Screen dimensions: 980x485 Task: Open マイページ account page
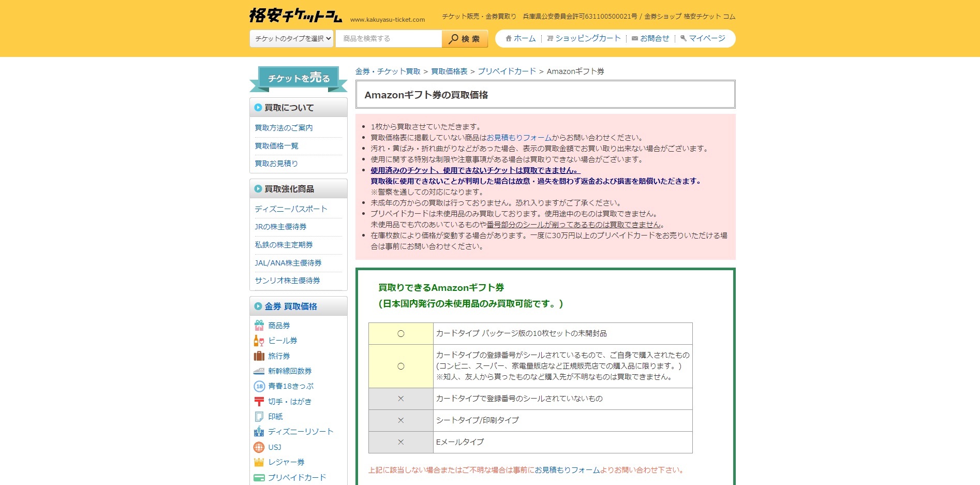[707, 38]
